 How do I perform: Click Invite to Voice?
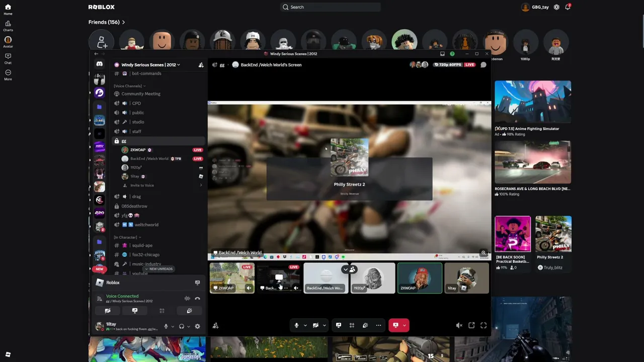pyautogui.click(x=162, y=186)
